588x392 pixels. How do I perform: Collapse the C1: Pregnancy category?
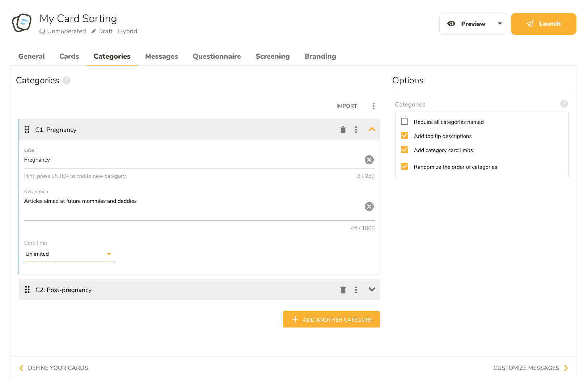click(372, 129)
